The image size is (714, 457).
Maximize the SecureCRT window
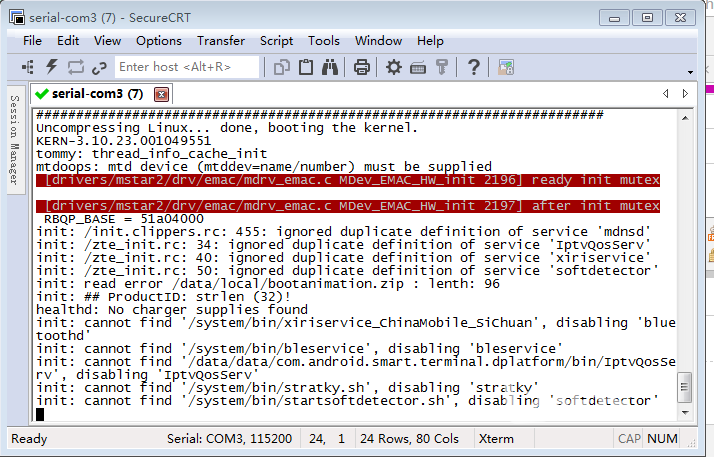click(x=647, y=18)
